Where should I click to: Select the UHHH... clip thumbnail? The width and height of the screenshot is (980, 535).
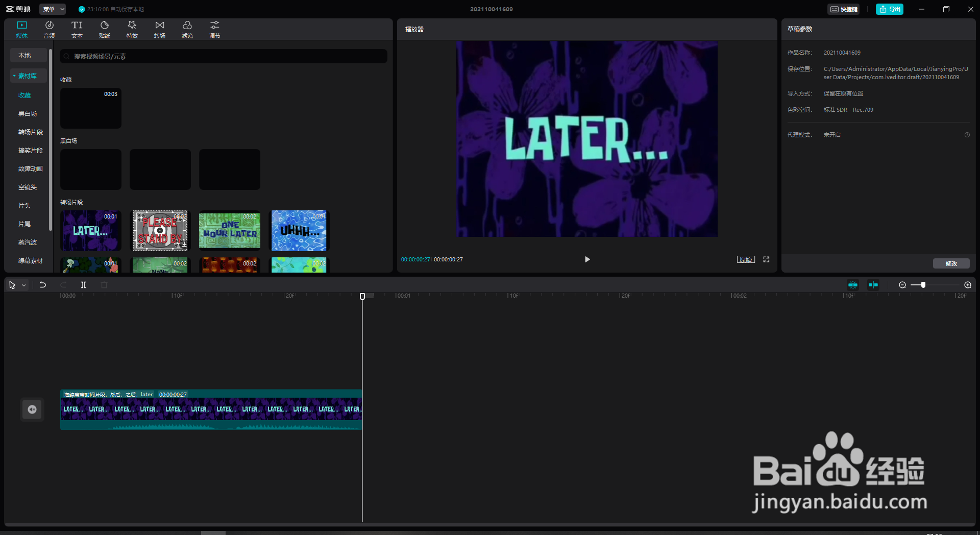pos(299,231)
